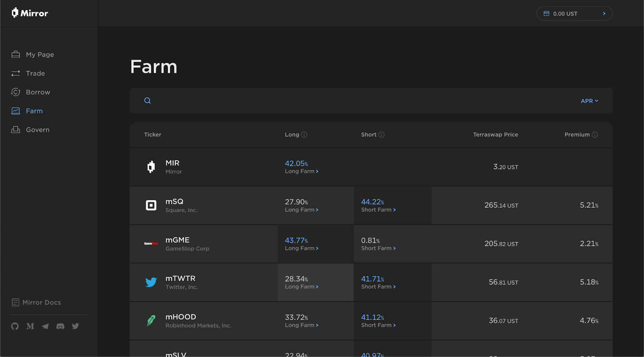Open the mTWTR Short Farm link
The height and width of the screenshot is (357, 644).
pos(378,287)
